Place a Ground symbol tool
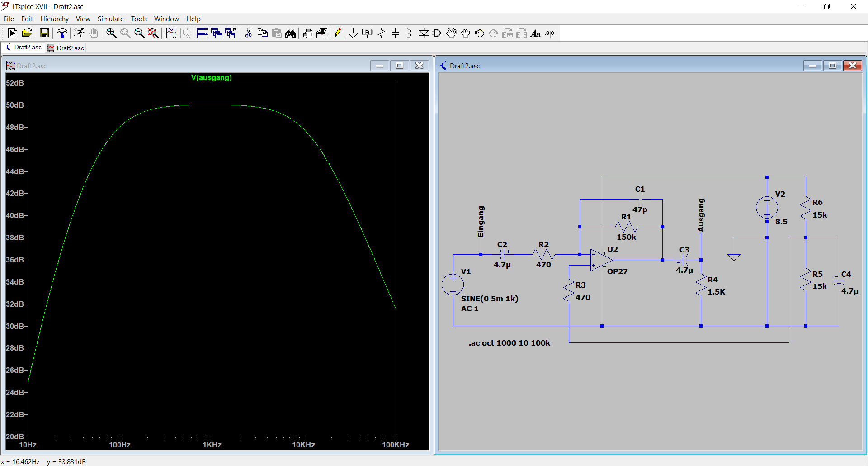 [x=354, y=33]
